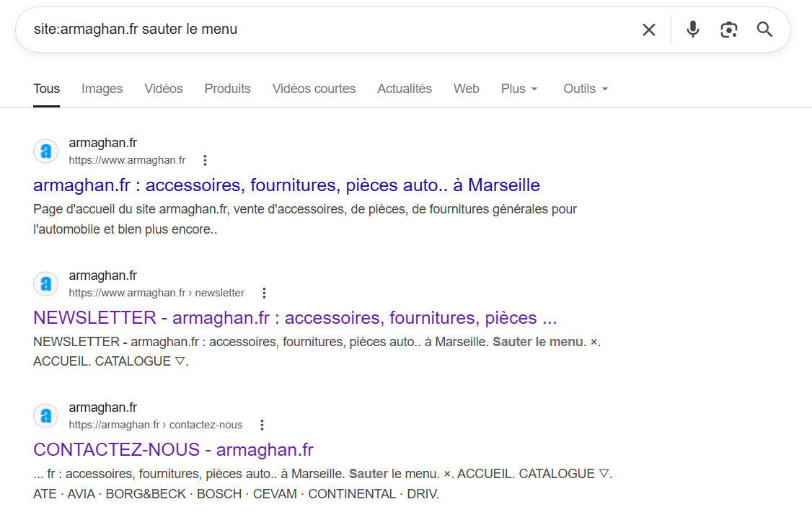Expand the Outils dropdown

pos(586,89)
